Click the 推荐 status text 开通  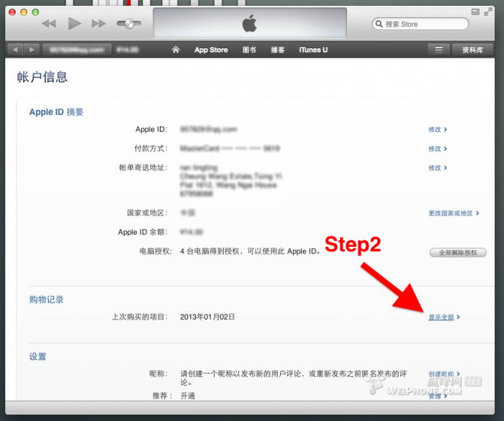(188, 396)
